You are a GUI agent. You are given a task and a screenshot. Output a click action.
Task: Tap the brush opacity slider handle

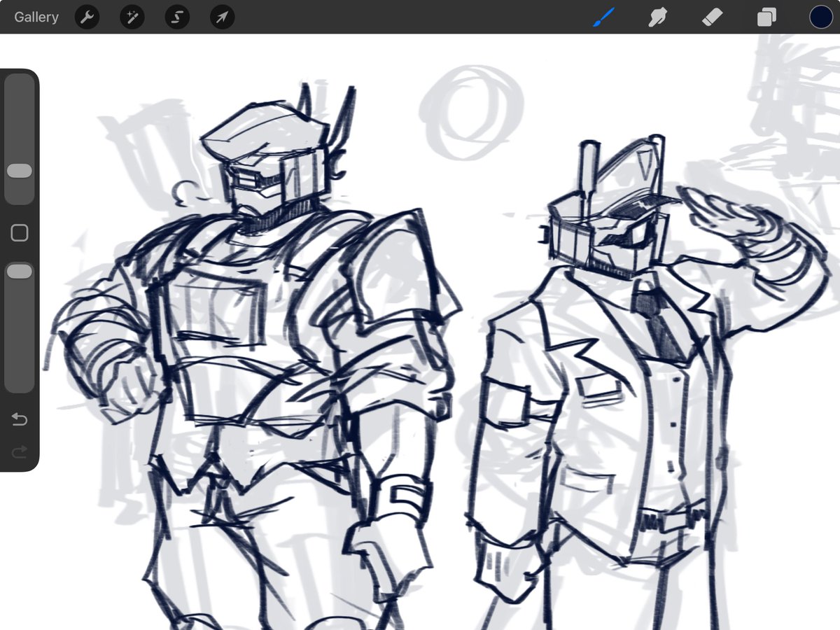tap(20, 271)
